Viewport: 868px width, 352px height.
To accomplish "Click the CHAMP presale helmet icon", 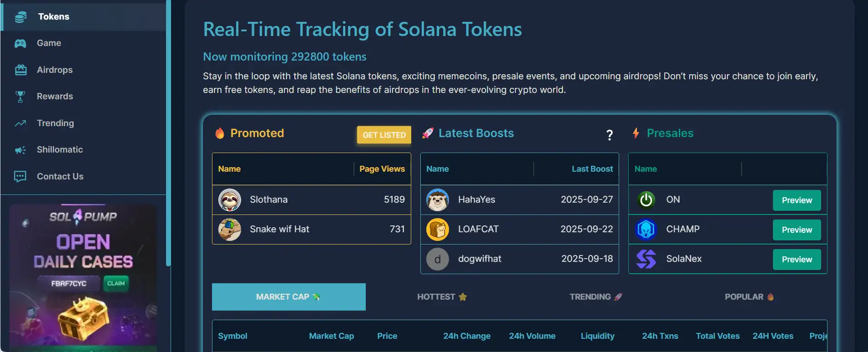I will pos(646,230).
